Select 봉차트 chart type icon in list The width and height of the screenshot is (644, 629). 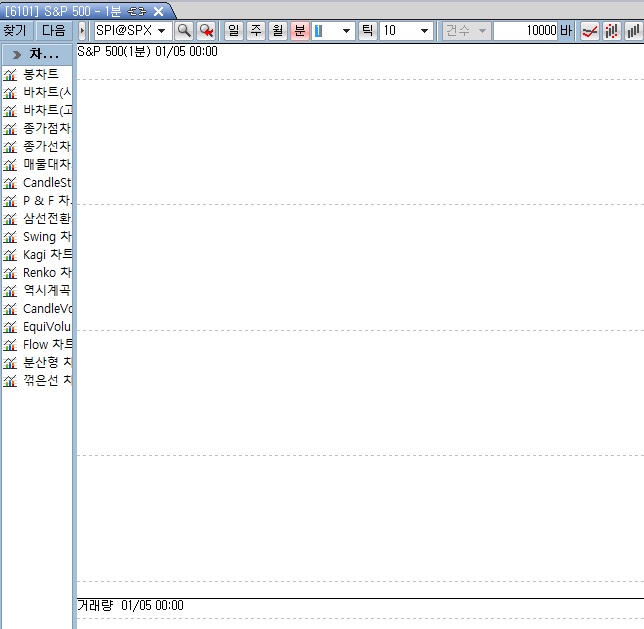click(x=11, y=75)
